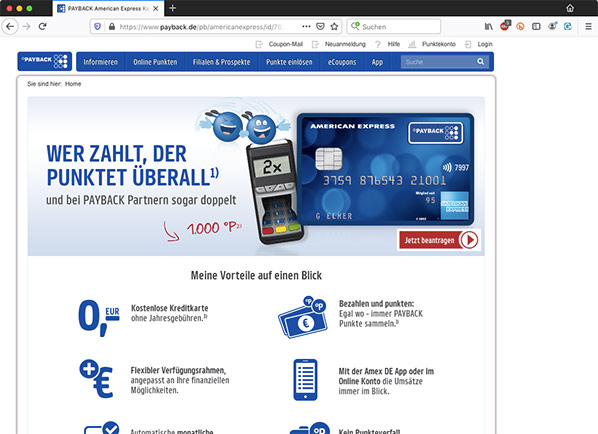Open the Hilfe link

tap(394, 44)
